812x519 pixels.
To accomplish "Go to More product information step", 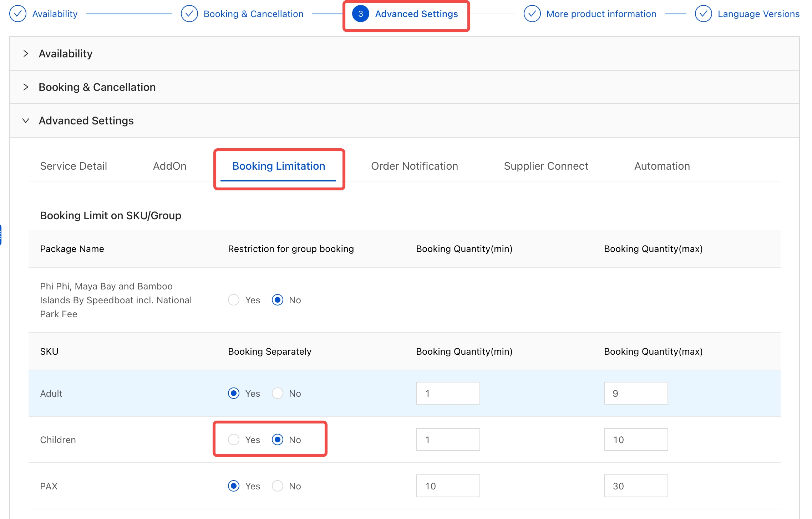I will click(601, 14).
